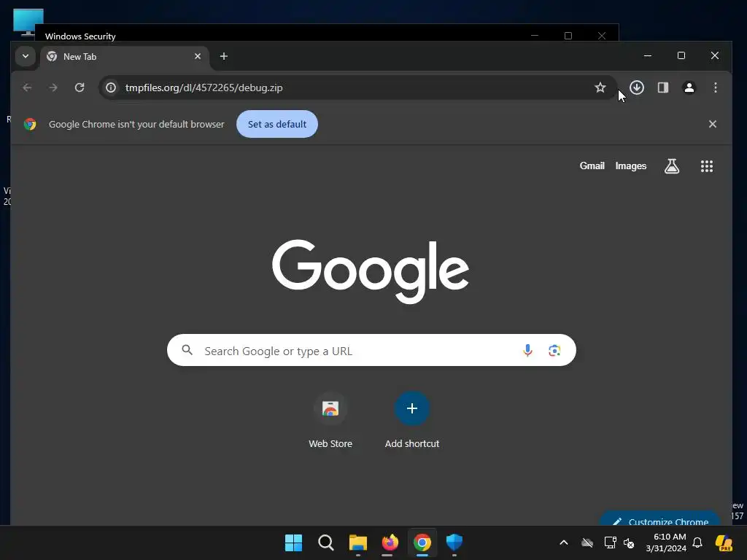Viewport: 747px width, 560px height.
Task: Open the Web Store shortcut
Action: click(x=330, y=421)
